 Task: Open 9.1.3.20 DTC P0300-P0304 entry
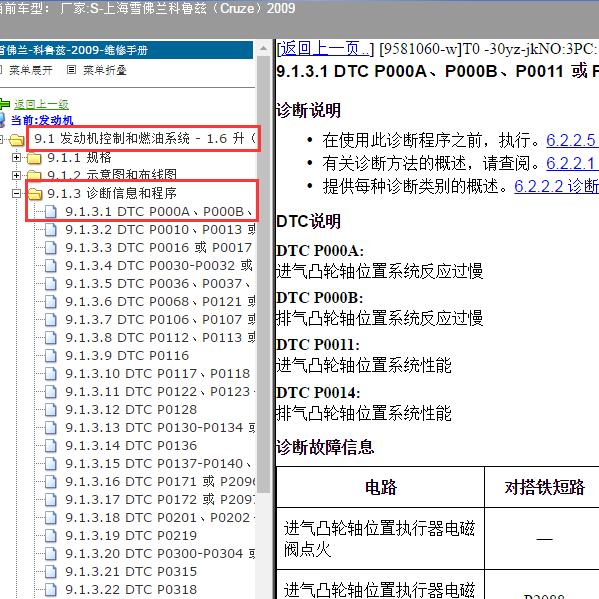(160, 554)
